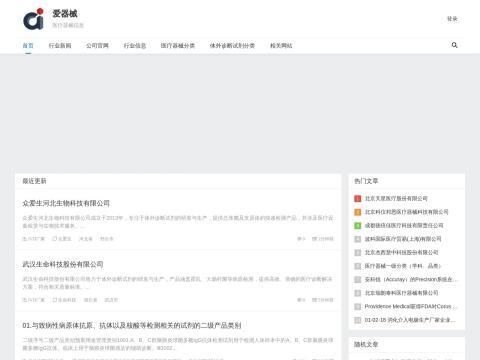The width and height of the screenshot is (480, 360).
Task: Select the 首页 nav tab
Action: (28, 46)
